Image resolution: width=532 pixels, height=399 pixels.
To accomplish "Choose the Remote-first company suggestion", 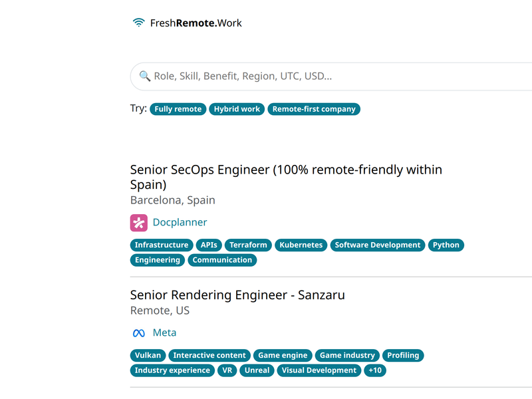I will (x=314, y=108).
